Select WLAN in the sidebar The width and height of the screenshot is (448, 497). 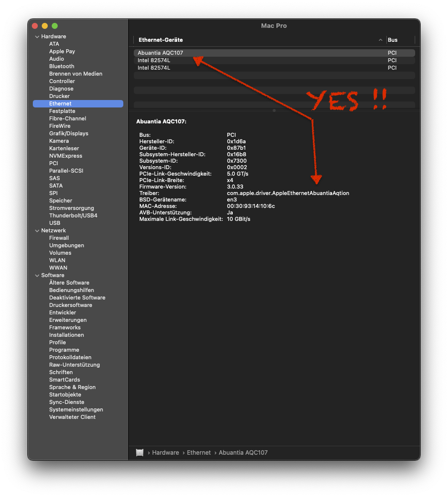click(x=57, y=260)
